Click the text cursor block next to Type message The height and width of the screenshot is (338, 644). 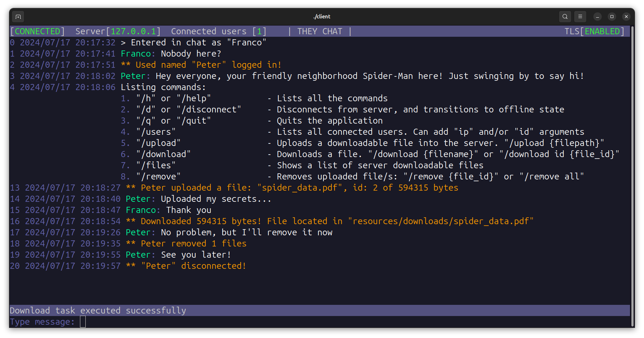pyautogui.click(x=82, y=322)
